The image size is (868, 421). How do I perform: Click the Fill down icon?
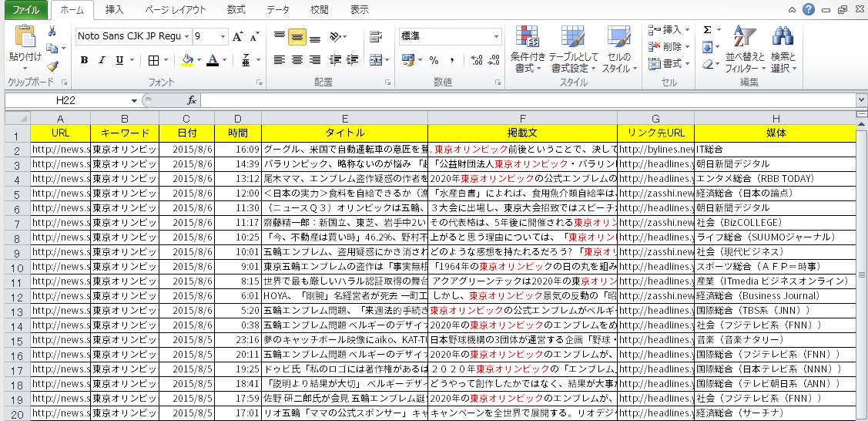point(708,48)
